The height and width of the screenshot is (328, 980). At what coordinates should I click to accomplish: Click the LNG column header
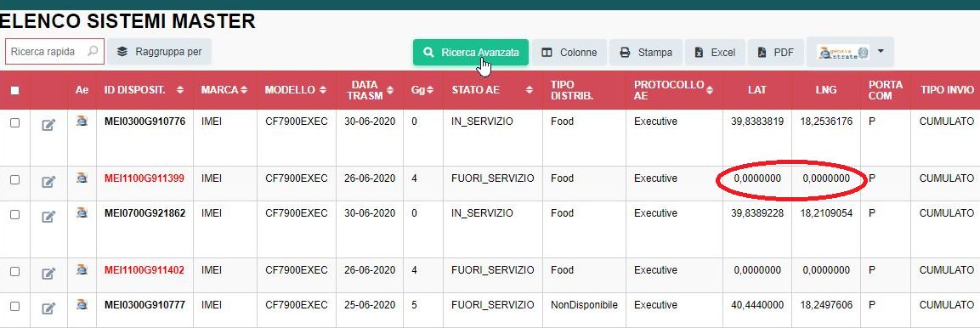tap(825, 90)
